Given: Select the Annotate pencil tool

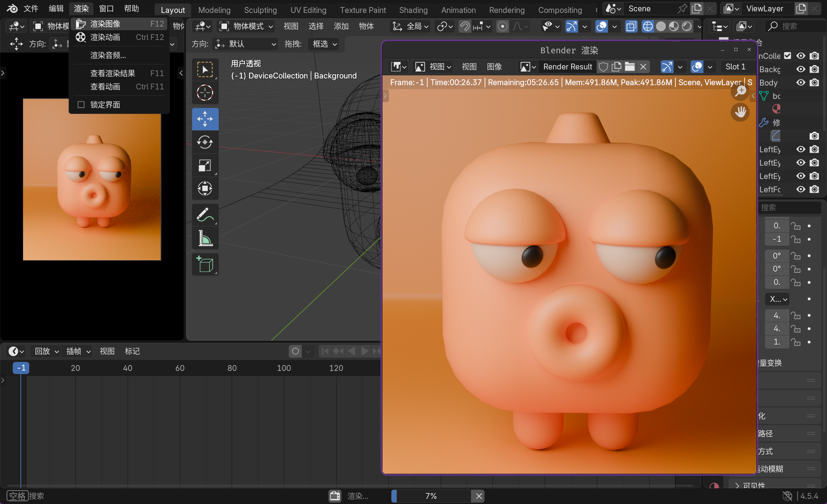Looking at the screenshot, I should click(205, 215).
